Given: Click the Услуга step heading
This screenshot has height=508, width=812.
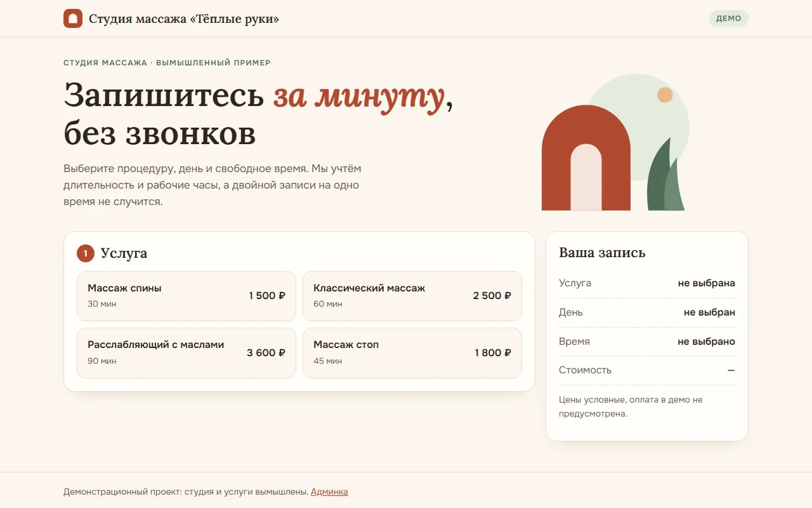Looking at the screenshot, I should (x=124, y=253).
